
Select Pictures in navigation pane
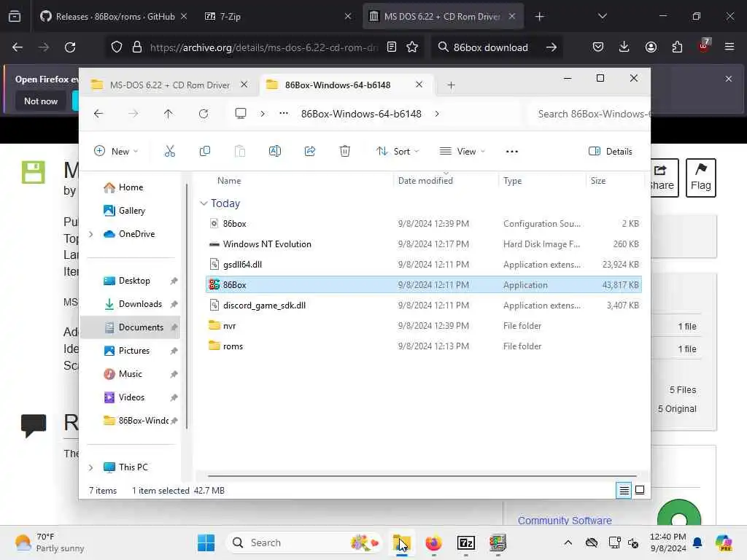(x=133, y=351)
